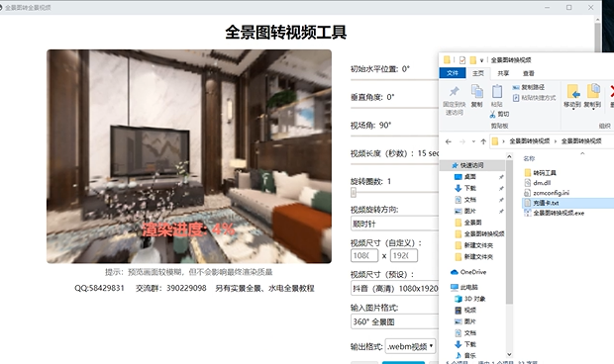Select 全景图转换视频.exe in file list
Screen dimensions: 614x364
[x=559, y=213]
